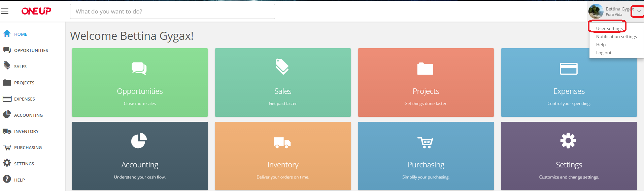The height and width of the screenshot is (191, 644).
Task: Click the Home house icon in sidebar
Action: coord(7,33)
